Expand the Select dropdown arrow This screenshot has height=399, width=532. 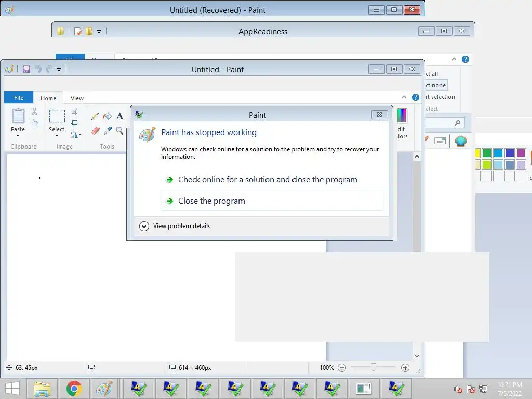[57, 136]
